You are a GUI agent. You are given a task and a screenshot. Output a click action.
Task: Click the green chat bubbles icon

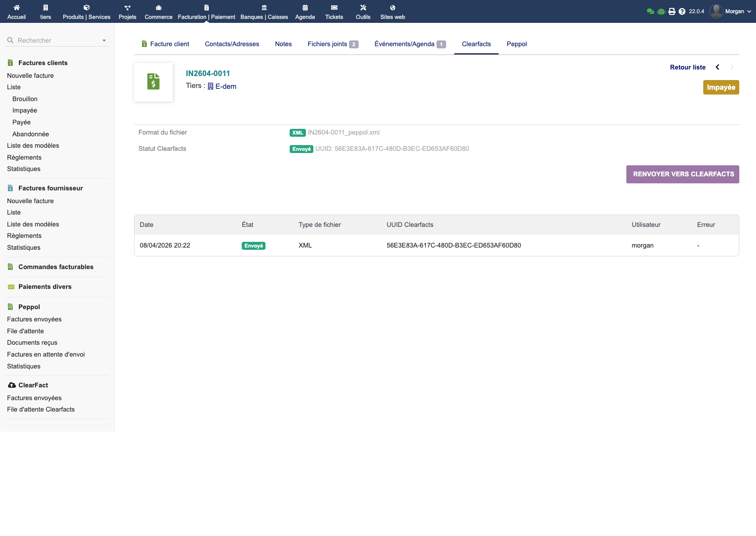pyautogui.click(x=650, y=11)
